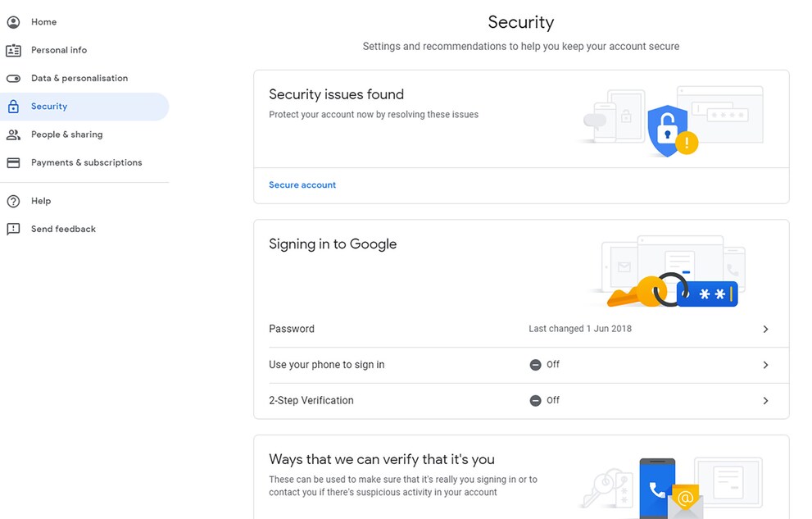Click Password last changed 1 Jun 2018

pos(580,329)
